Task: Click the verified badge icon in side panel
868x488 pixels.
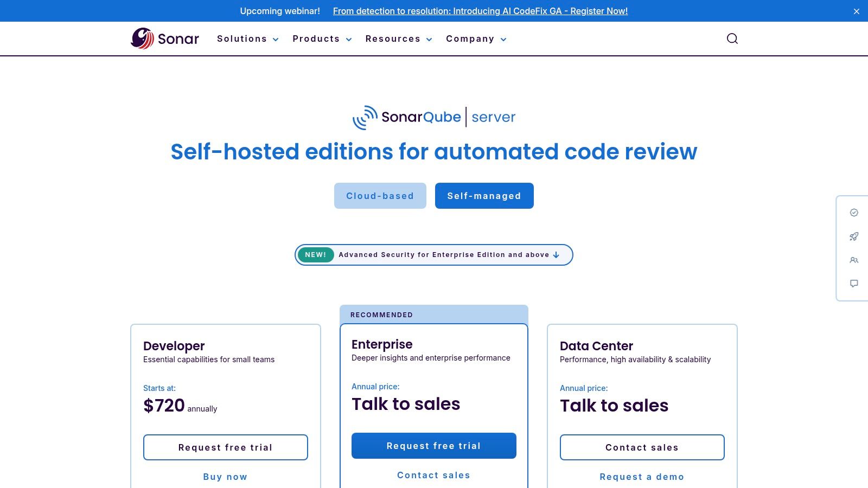Action: [x=854, y=213]
